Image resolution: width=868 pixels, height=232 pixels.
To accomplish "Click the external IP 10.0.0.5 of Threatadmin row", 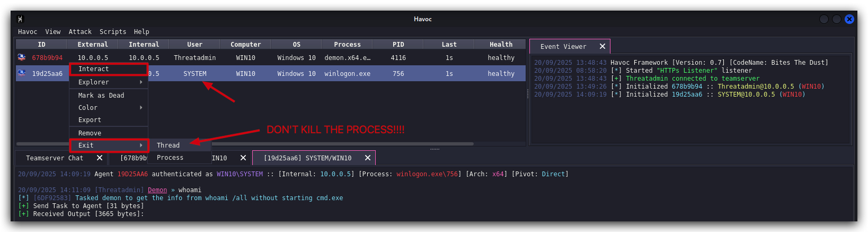I will click(x=93, y=58).
